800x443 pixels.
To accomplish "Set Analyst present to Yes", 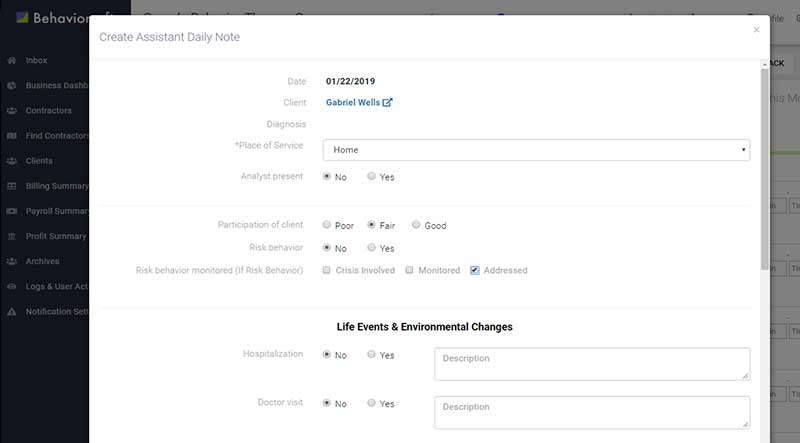I will [x=371, y=177].
